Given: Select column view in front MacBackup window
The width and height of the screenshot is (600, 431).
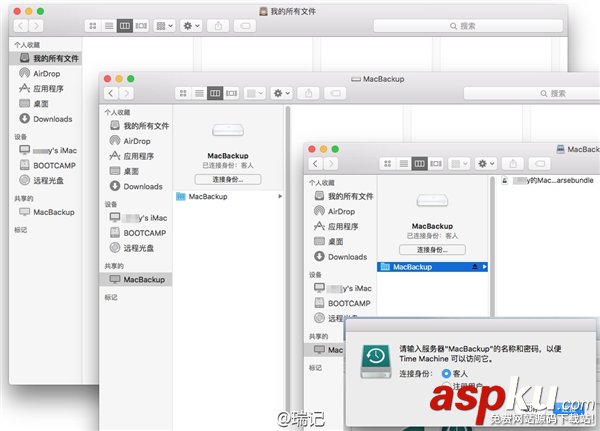Looking at the screenshot, I should click(x=419, y=164).
